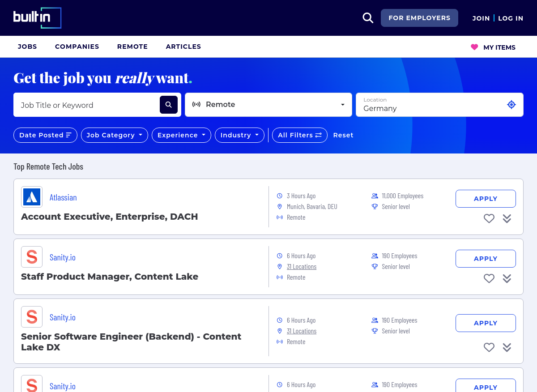The height and width of the screenshot is (392, 537).
Task: View 31 Locations for Staff Product Manager
Action: tap(302, 267)
